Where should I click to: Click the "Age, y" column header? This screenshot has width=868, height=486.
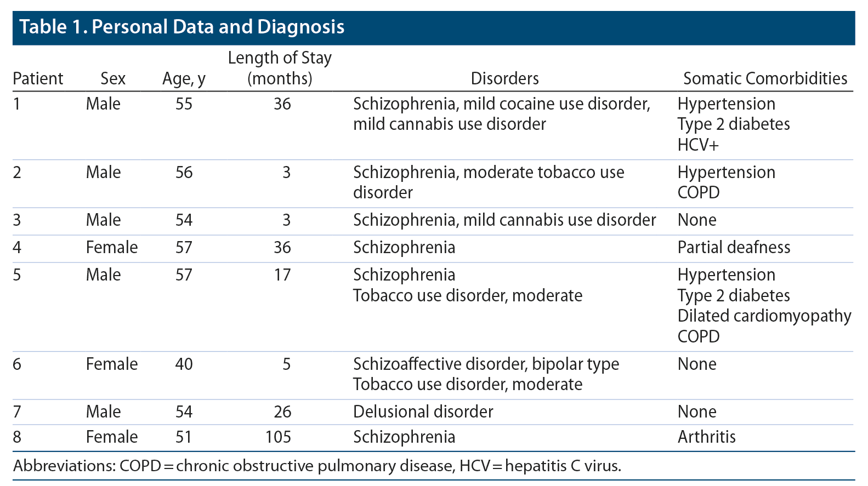pos(184,79)
